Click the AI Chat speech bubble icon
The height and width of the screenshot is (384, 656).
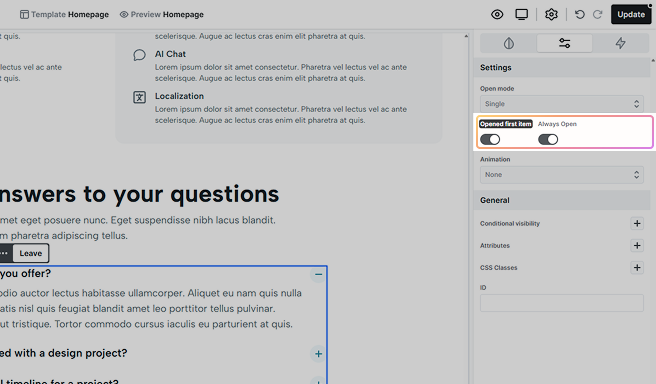tap(139, 55)
